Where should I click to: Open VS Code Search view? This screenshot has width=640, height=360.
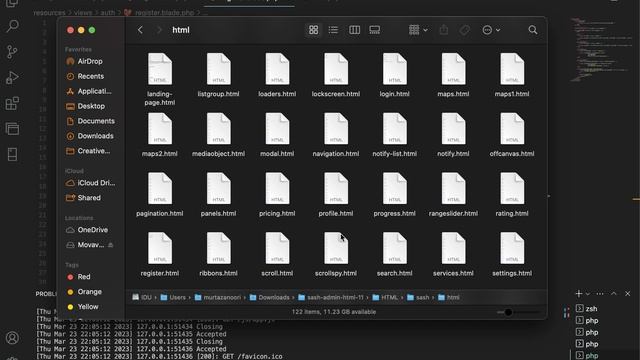pos(12,26)
